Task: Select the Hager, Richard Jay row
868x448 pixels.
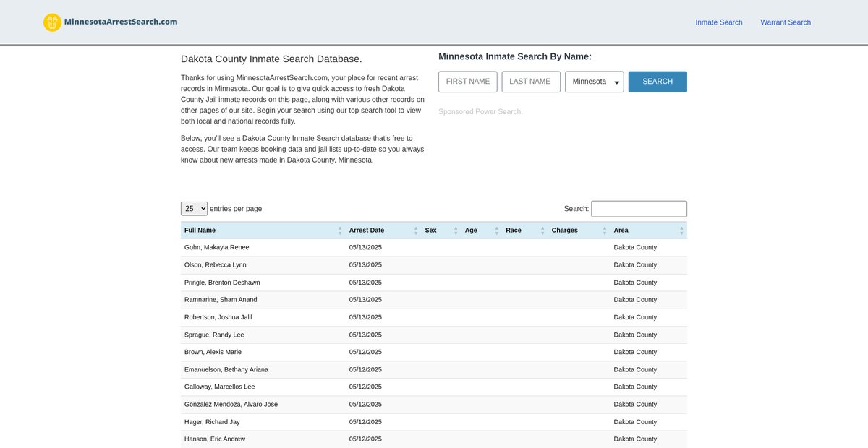Action: [212, 422]
